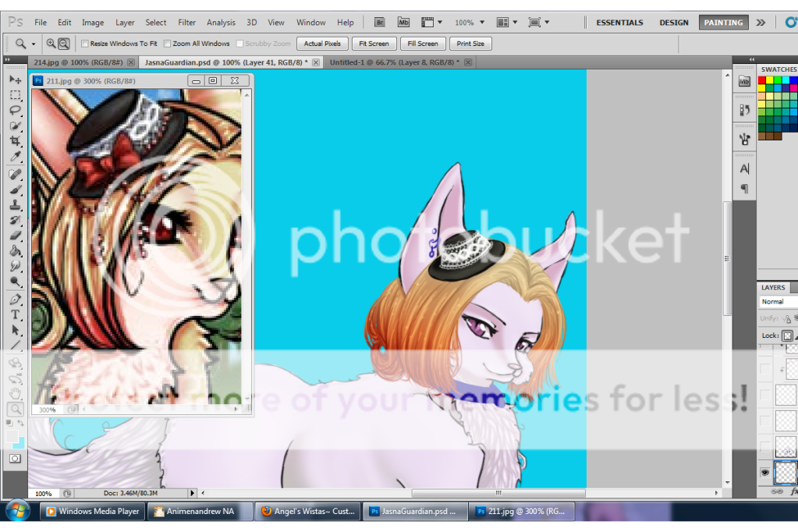
Task: Expand the workspace switcher double-arrow
Action: click(x=761, y=23)
